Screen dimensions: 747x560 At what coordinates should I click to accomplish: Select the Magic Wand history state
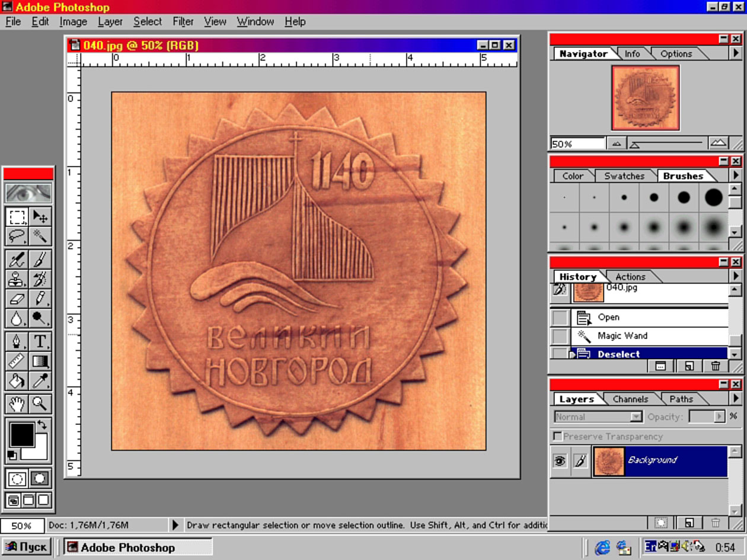pos(622,336)
